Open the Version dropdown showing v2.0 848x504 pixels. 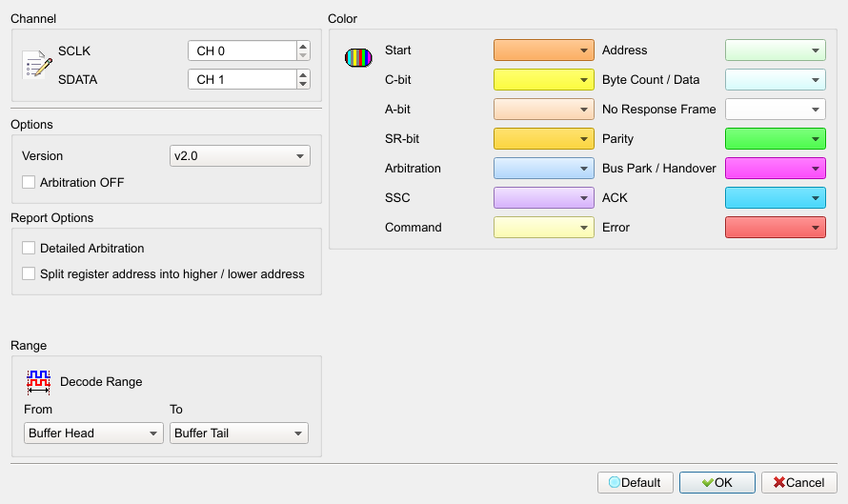coord(239,155)
